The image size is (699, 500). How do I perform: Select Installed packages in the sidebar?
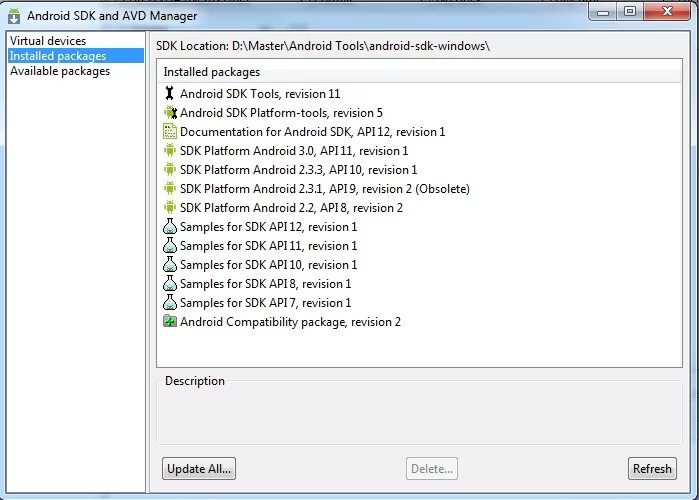[x=58, y=56]
